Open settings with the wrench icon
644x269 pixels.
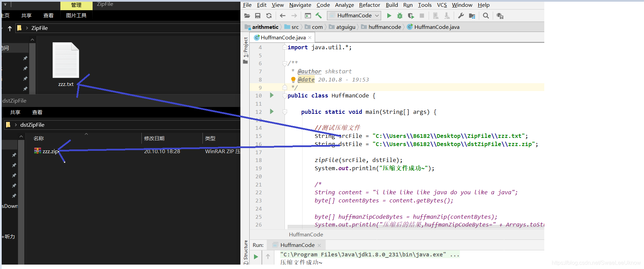(x=461, y=16)
